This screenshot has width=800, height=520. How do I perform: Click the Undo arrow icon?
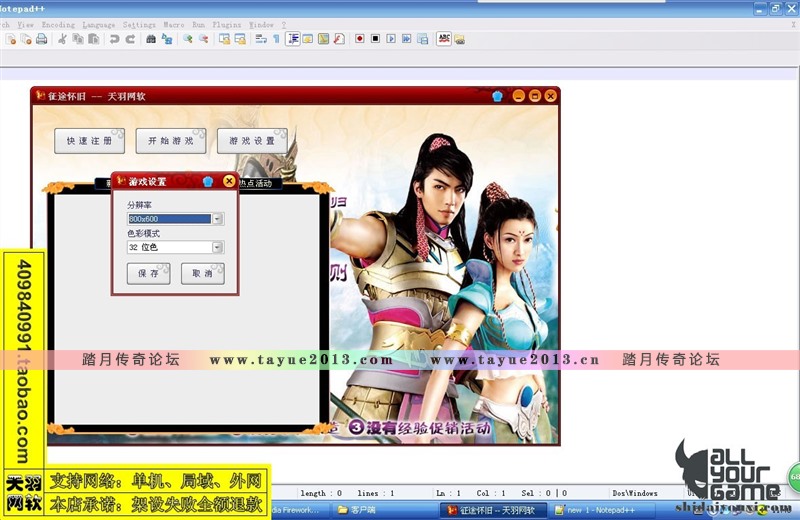(114, 39)
